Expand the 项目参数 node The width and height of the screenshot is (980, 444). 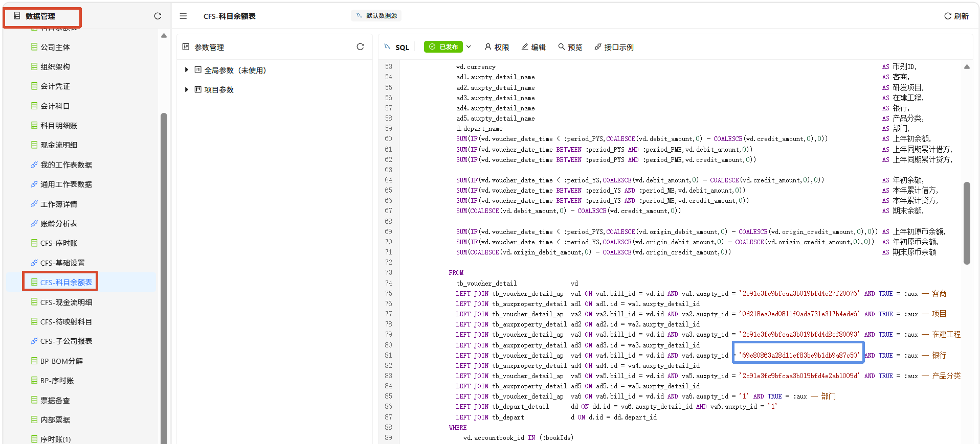187,89
